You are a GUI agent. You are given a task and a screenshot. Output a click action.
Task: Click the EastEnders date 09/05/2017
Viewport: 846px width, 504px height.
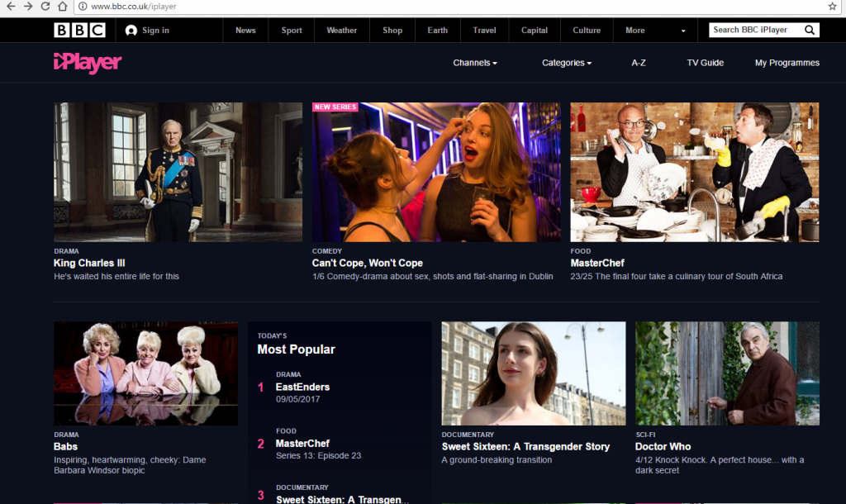coord(297,399)
